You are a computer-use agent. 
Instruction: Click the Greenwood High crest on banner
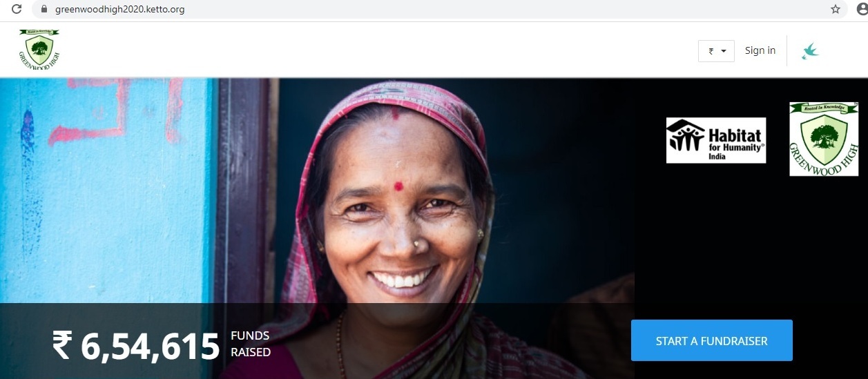pos(824,139)
